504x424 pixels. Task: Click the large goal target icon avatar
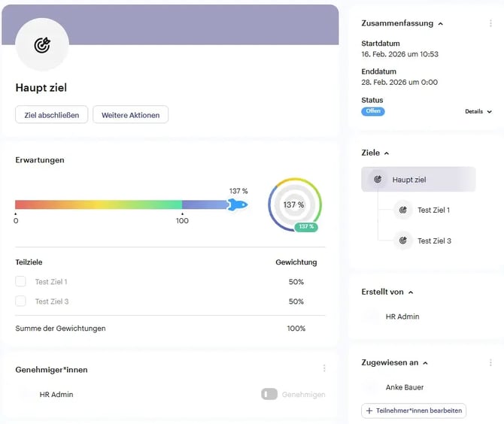coord(42,44)
